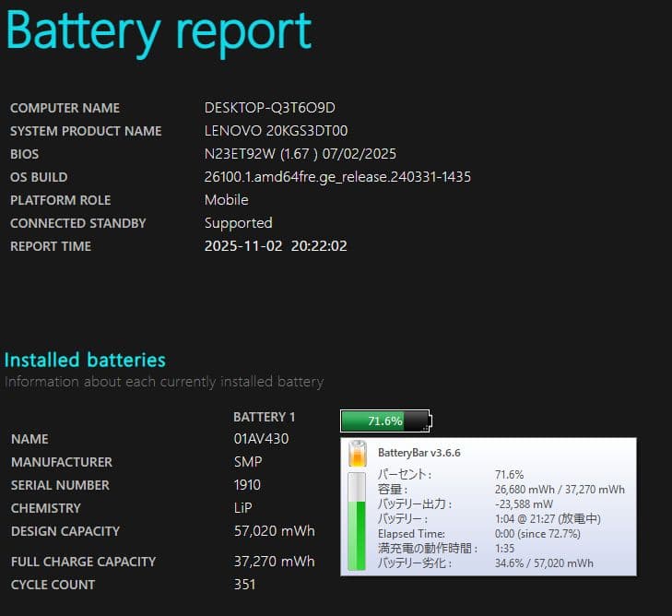Image resolution: width=672 pixels, height=616 pixels.
Task: Click the orange battery icon in BatteryBar popup
Action: (357, 454)
